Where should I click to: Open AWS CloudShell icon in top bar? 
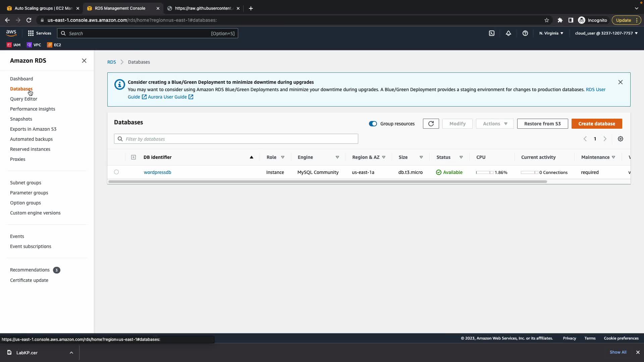(x=492, y=33)
